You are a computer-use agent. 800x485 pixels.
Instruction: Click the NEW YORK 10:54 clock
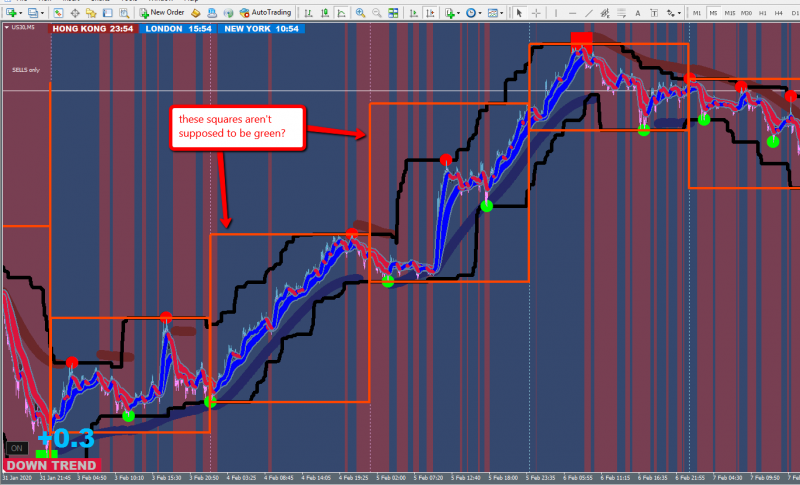click(261, 29)
